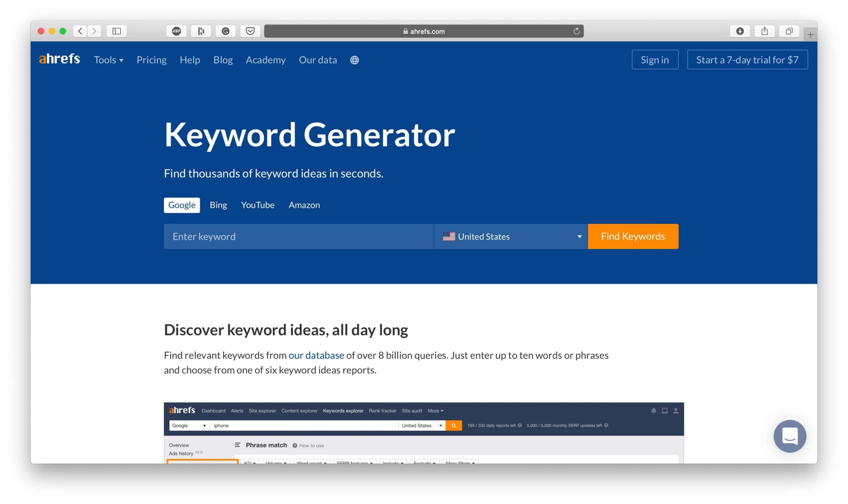Click the Phrase match heading in preview
The image size is (848, 504).
click(266, 445)
